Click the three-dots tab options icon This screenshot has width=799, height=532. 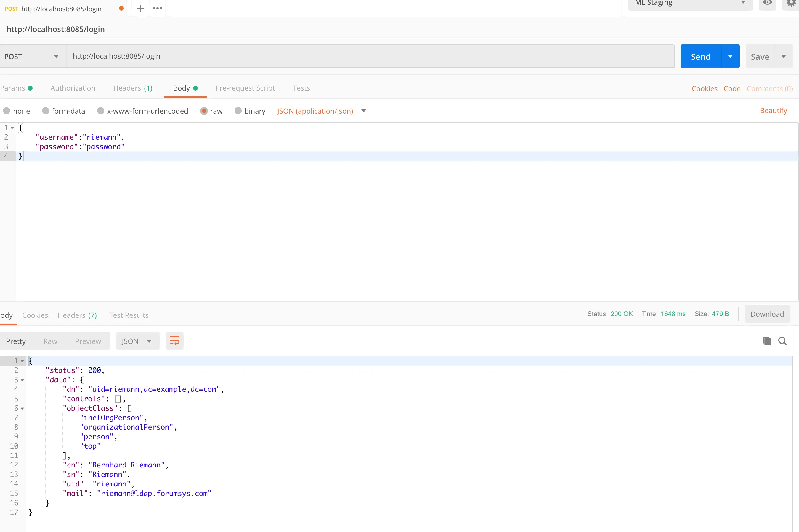point(158,9)
